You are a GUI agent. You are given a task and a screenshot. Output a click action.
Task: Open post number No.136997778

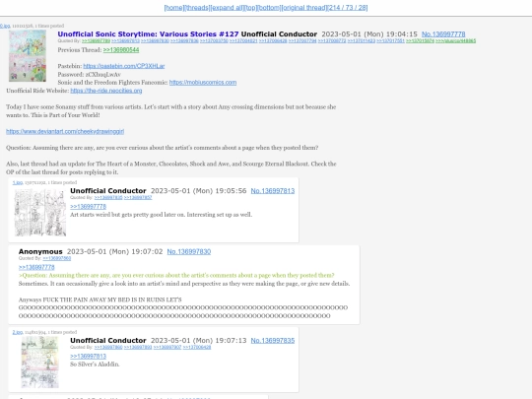coord(443,34)
